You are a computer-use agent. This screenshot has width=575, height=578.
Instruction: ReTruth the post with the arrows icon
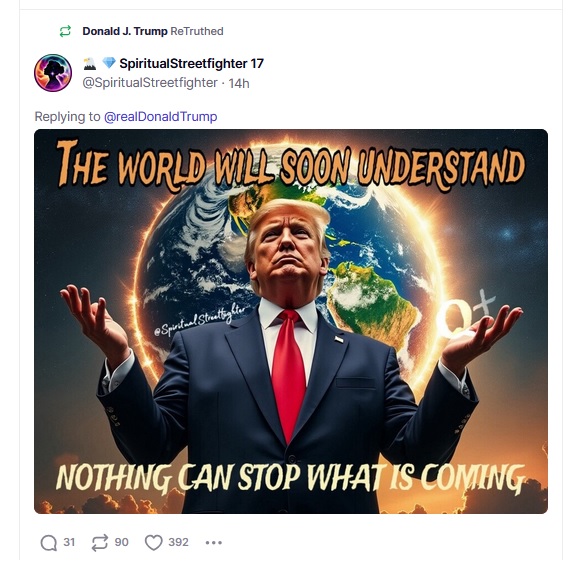[x=100, y=543]
